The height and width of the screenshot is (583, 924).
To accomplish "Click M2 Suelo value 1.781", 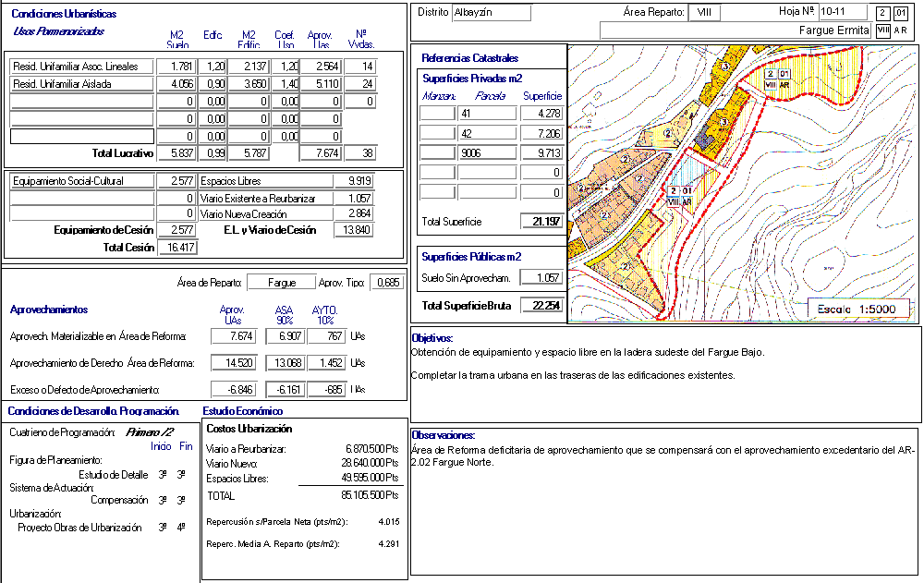I will point(176,67).
